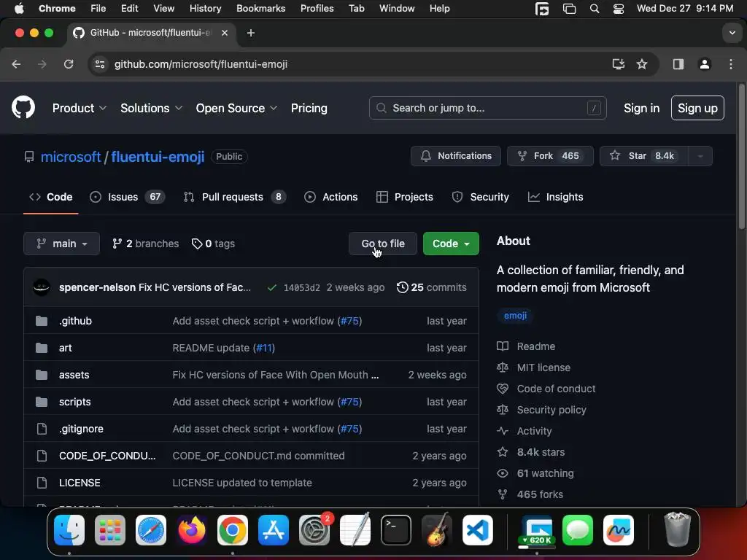Open the Chrome profile avatar icon

click(x=705, y=64)
